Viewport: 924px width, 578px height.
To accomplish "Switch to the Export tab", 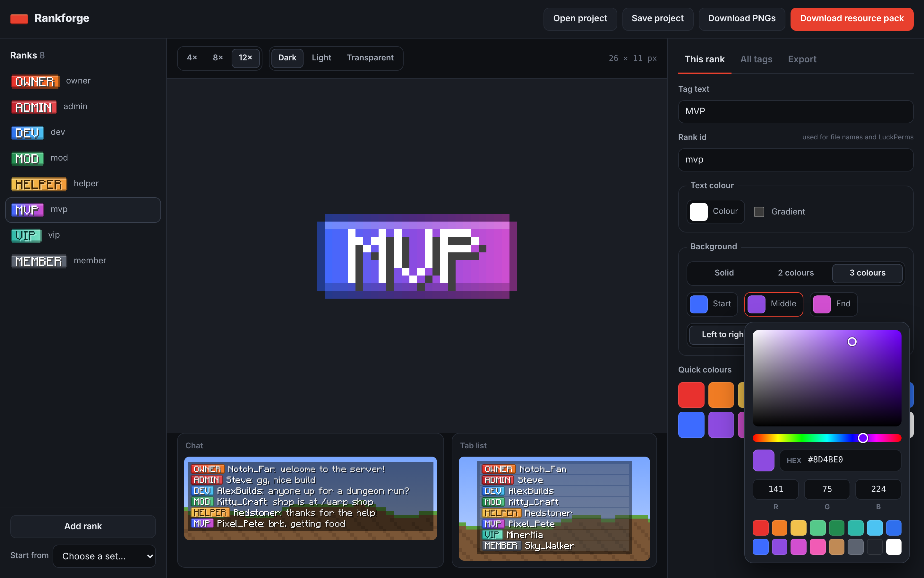I will coord(802,59).
